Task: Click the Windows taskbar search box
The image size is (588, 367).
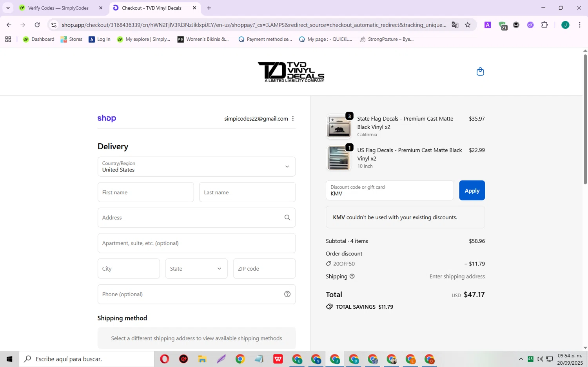Action: 87,359
